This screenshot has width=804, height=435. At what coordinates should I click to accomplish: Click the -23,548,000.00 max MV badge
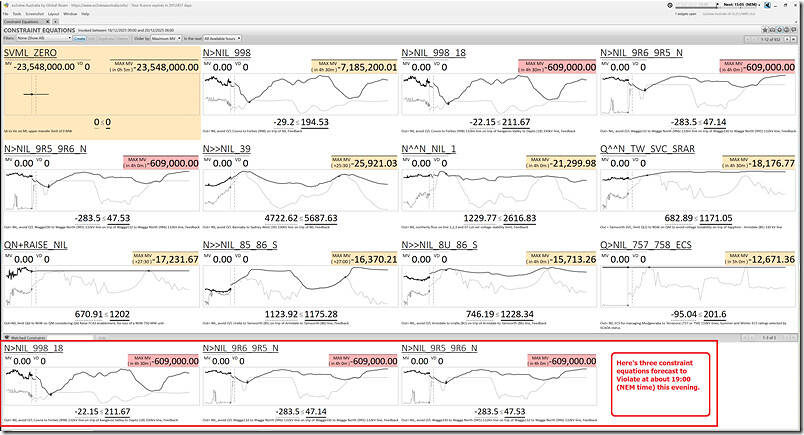154,67
